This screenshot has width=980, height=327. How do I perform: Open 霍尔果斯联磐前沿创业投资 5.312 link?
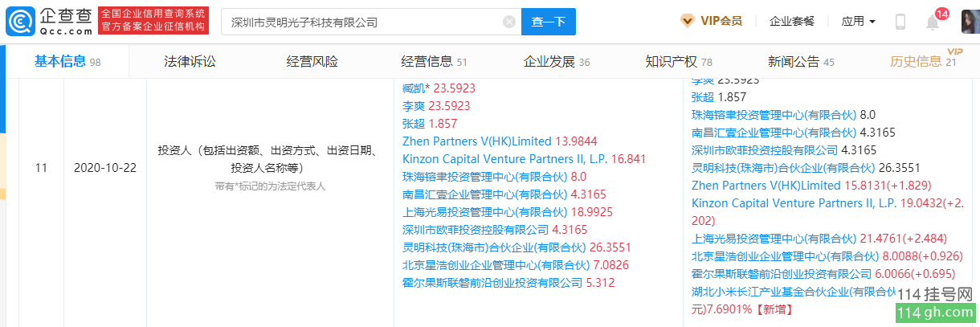492,282
